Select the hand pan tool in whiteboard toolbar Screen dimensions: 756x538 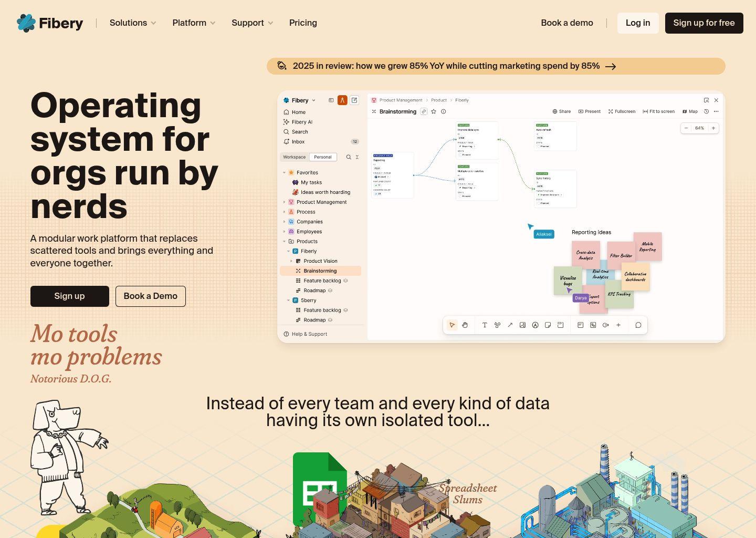point(465,325)
